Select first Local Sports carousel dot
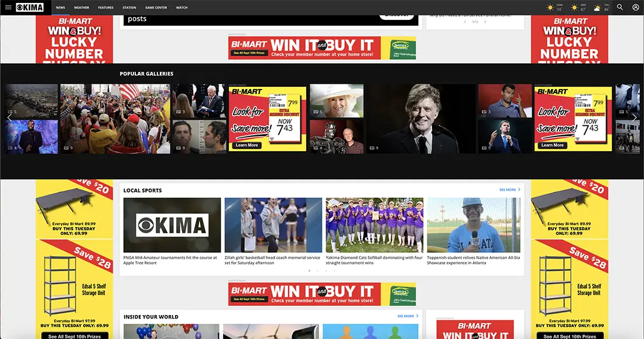 click(x=309, y=270)
